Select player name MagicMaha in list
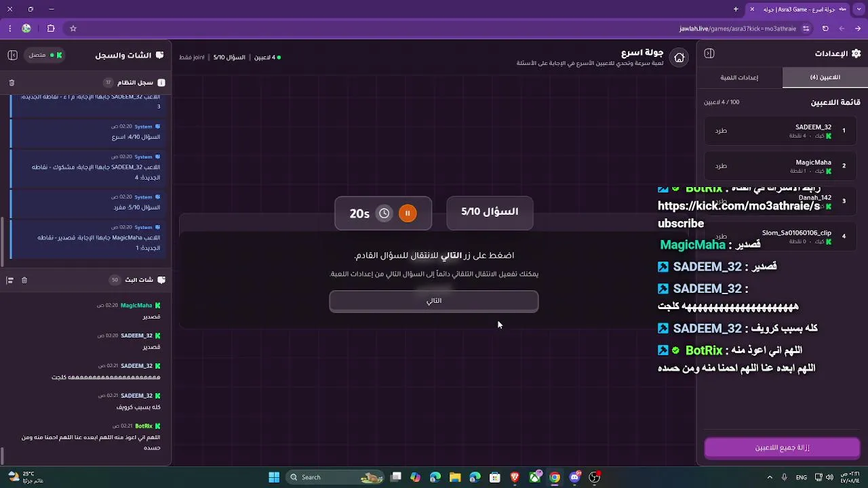868x488 pixels. [813, 162]
